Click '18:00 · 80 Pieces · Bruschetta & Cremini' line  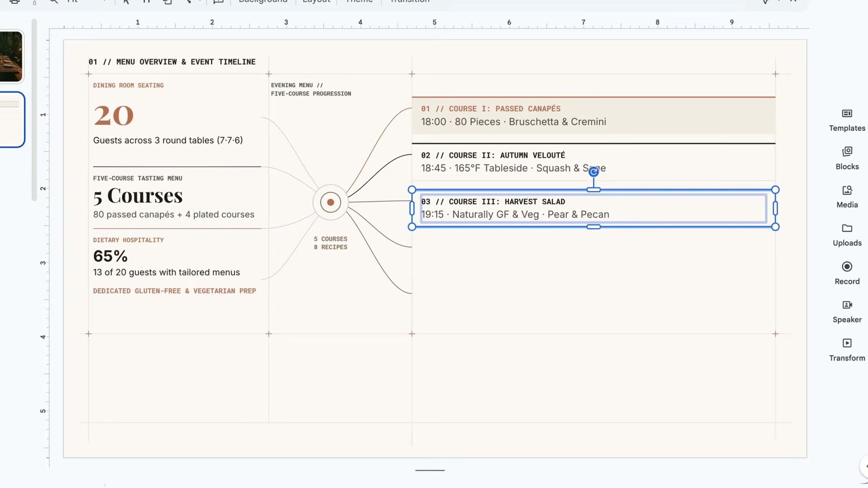point(513,122)
